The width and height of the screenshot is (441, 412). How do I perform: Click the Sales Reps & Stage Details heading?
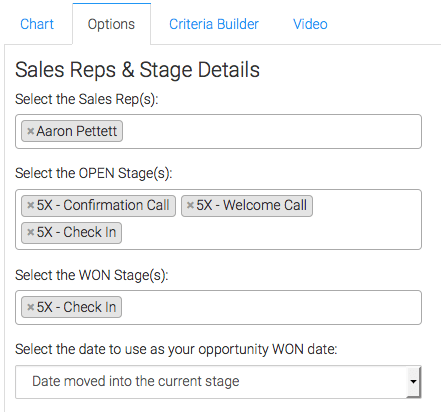point(137,70)
